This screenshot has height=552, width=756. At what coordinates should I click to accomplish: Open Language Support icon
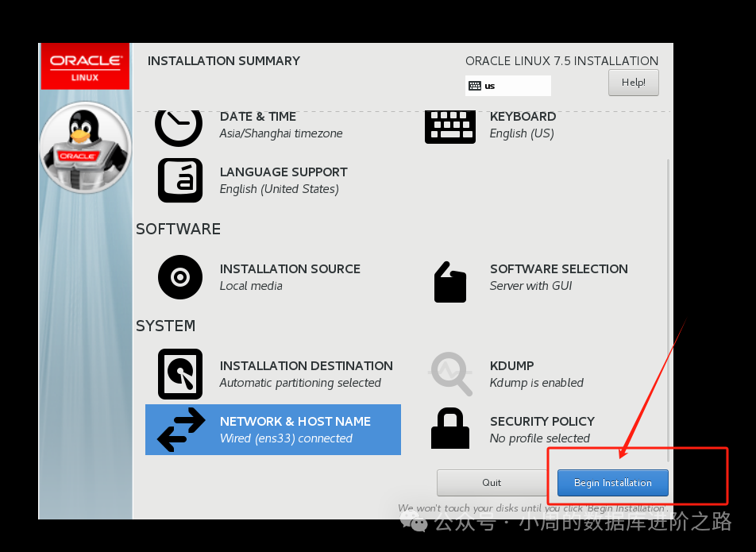[179, 180]
